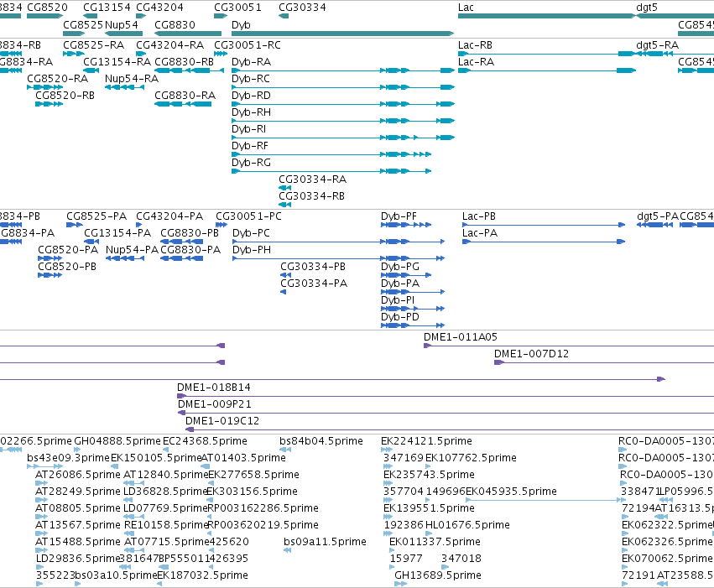
Task: Click transcript Lac-RA
Action: click(x=476, y=62)
